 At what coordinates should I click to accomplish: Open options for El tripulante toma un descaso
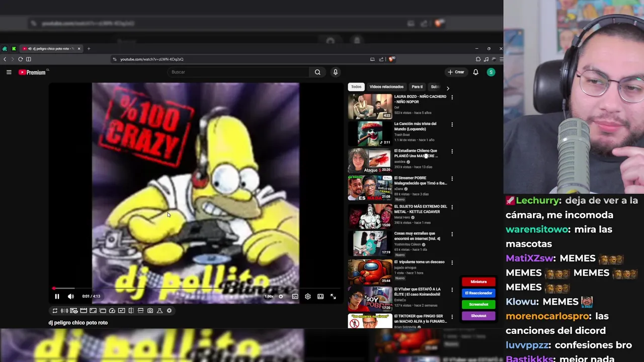[452, 263]
